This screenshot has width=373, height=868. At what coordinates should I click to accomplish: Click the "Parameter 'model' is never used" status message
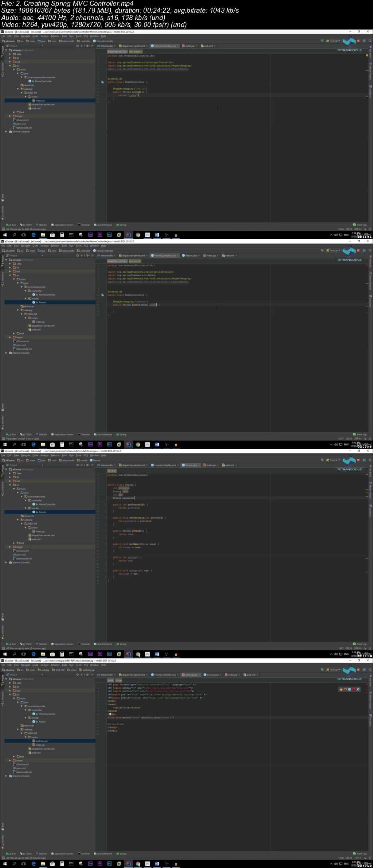(23, 439)
